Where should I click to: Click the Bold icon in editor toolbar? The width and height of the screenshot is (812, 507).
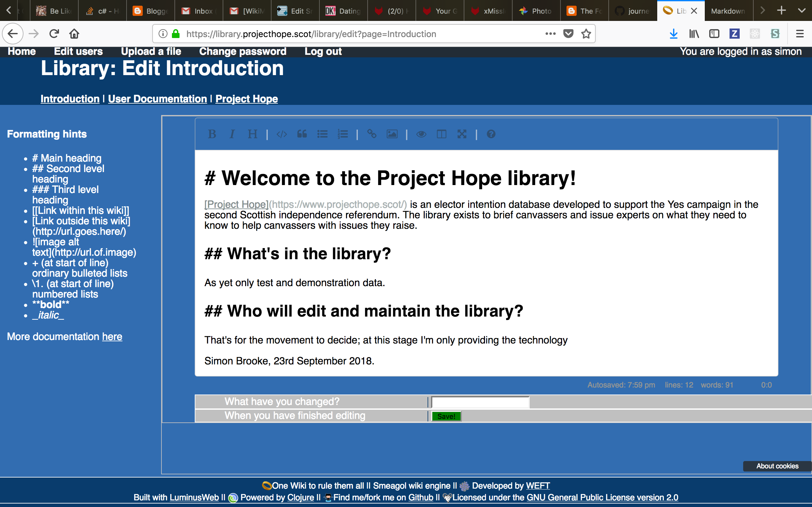[212, 134]
